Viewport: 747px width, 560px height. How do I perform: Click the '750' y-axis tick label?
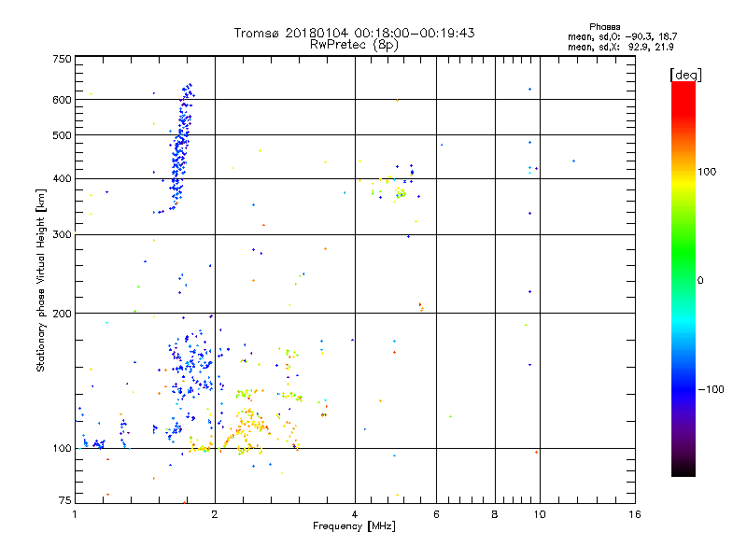click(x=62, y=59)
